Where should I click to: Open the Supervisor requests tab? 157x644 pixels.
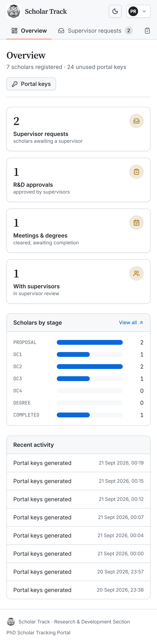click(95, 31)
